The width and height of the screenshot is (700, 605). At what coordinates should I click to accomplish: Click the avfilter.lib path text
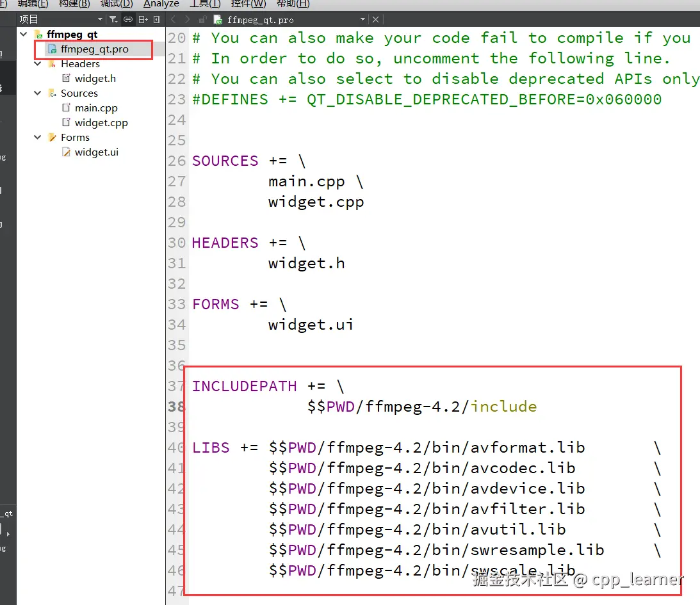[x=427, y=509]
